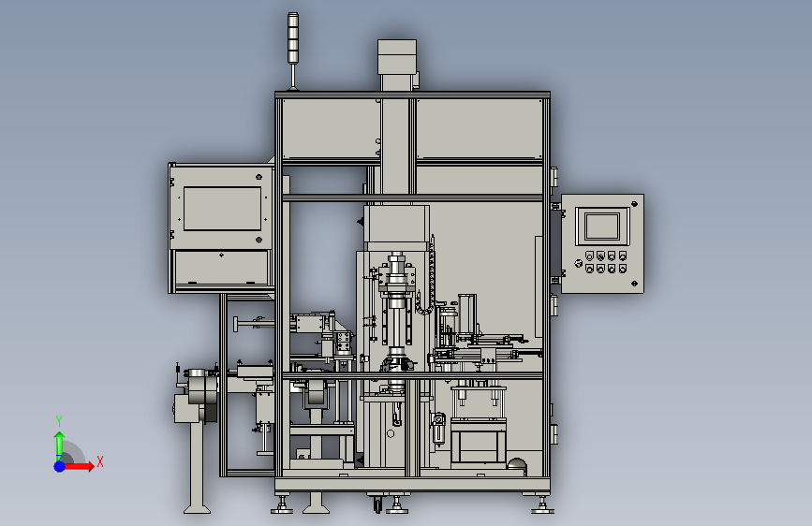Viewport: 812px width, 526px height.
Task: Select the lower drawer panel of the left cabinet
Action: [222, 267]
